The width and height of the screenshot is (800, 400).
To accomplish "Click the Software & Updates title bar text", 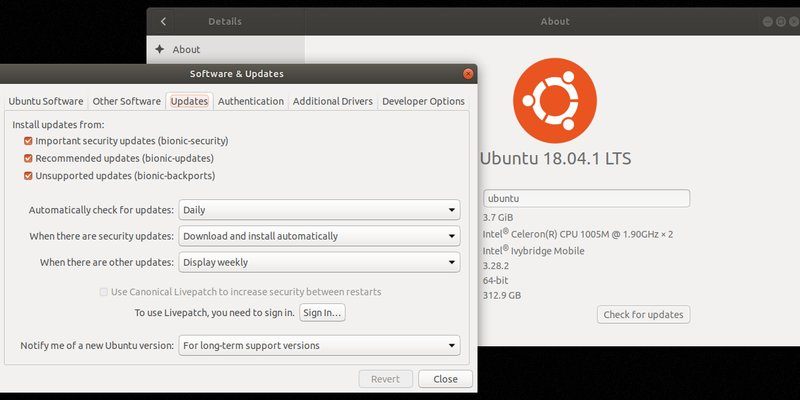I will tap(237, 74).
